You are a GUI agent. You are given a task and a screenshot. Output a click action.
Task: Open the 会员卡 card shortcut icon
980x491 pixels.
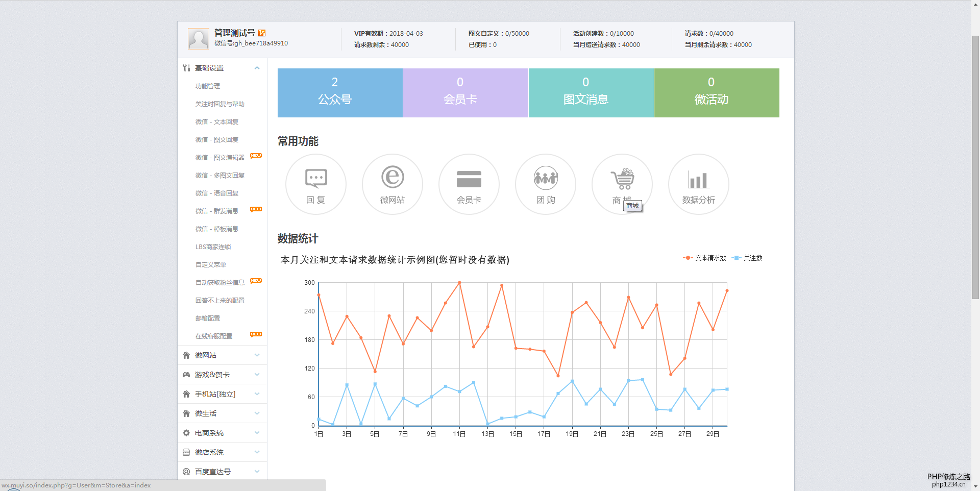click(x=469, y=184)
